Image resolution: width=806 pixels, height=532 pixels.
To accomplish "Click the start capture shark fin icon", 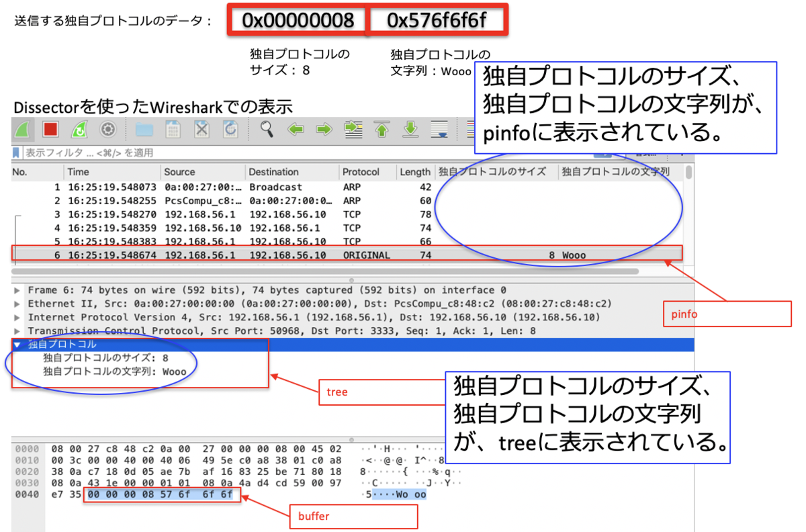I will coord(23,129).
